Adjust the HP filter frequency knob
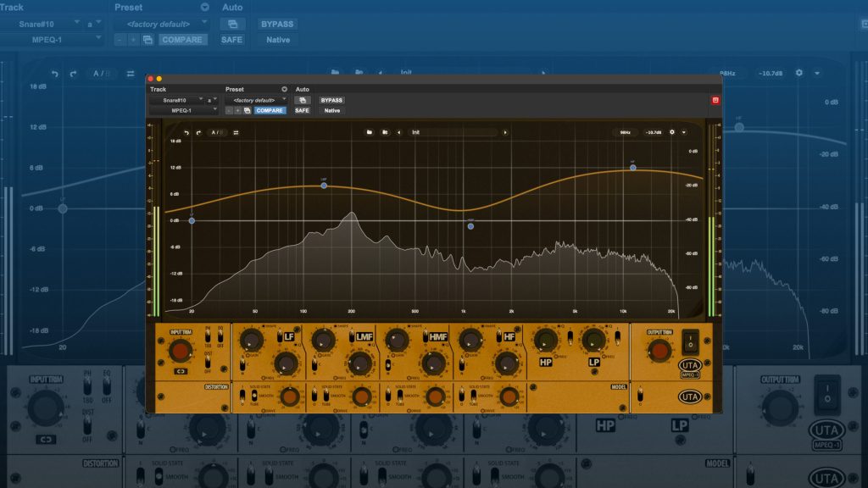This screenshot has width=868, height=488. (545, 341)
